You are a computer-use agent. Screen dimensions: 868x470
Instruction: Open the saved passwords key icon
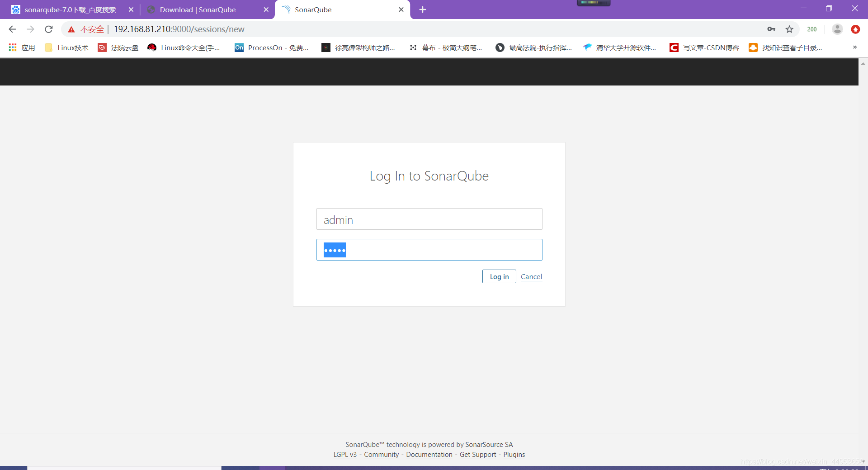771,29
